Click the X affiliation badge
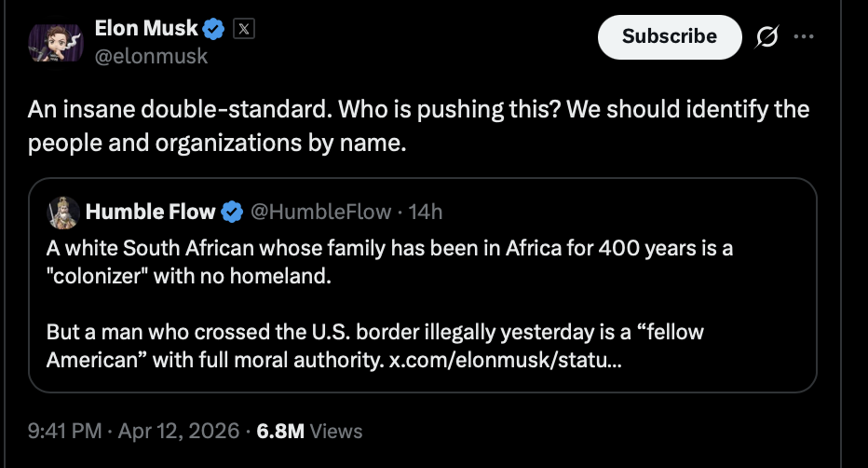Screen dimensions: 868x468 point(244,30)
